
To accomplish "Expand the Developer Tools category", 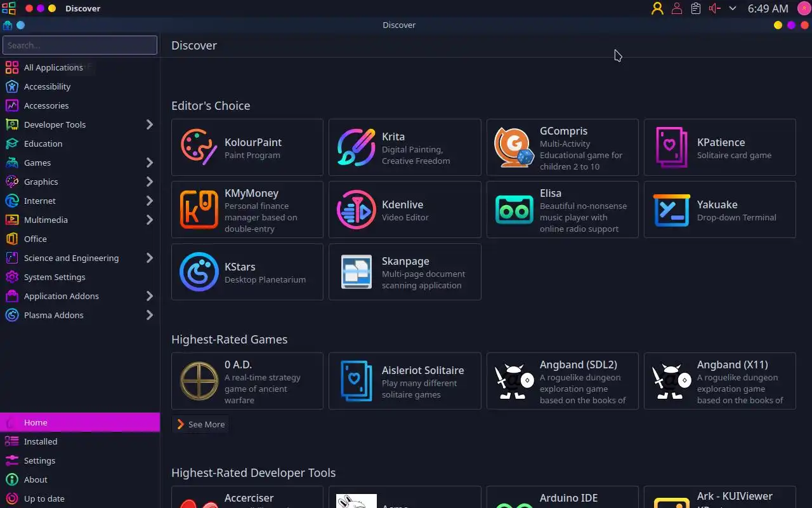I will pyautogui.click(x=150, y=124).
